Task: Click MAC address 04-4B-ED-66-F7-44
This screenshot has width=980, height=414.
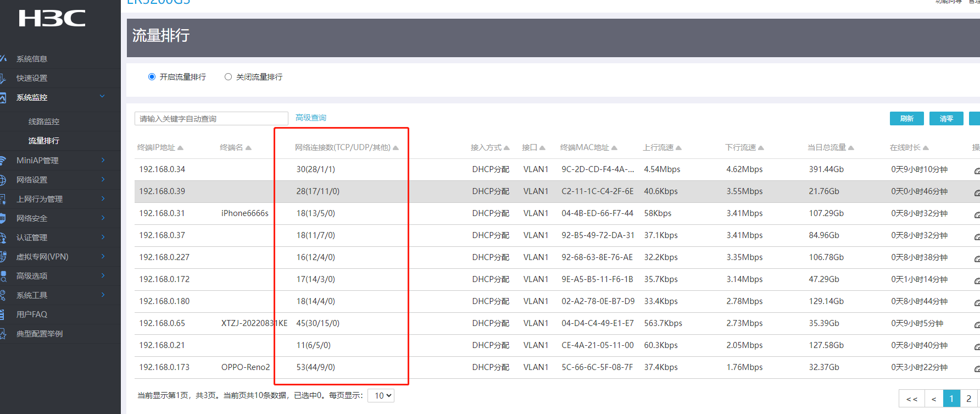Action: point(598,213)
